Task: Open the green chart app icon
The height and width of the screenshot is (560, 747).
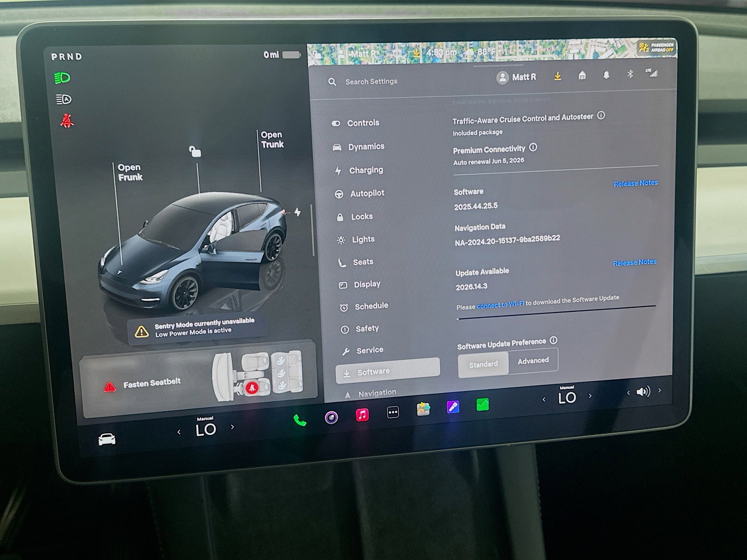Action: coord(482,404)
